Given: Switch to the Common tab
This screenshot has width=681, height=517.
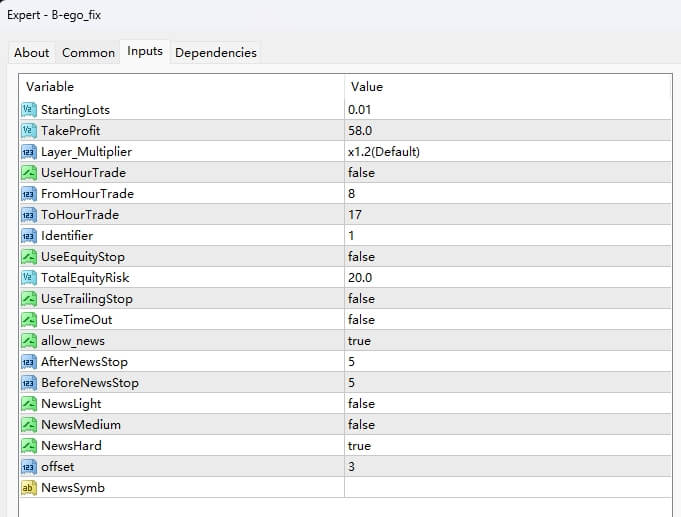Looking at the screenshot, I should pos(88,53).
